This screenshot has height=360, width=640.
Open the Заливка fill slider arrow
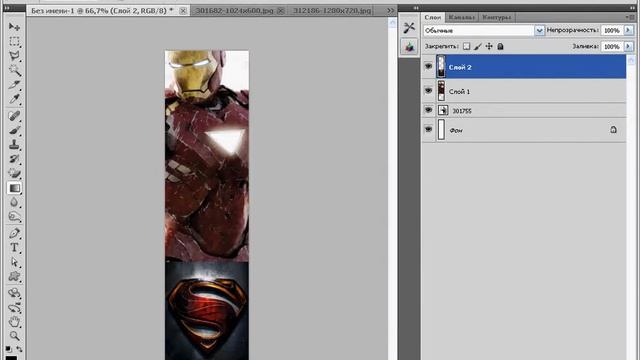click(x=628, y=47)
